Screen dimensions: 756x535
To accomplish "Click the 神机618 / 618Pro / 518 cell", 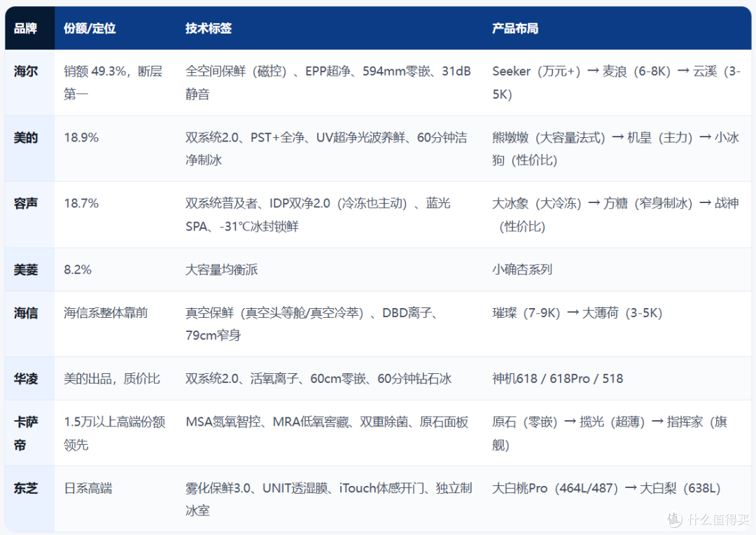I will pyautogui.click(x=617, y=378).
